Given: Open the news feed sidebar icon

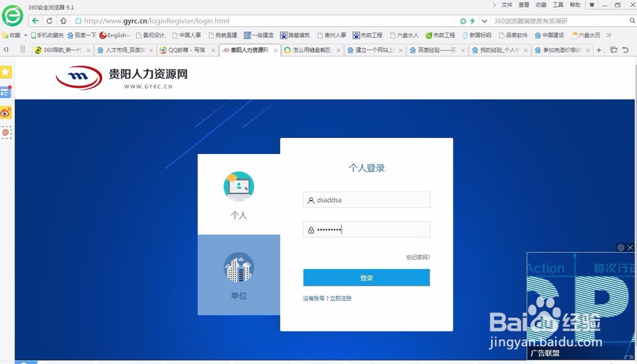Looking at the screenshot, I should (x=6, y=92).
